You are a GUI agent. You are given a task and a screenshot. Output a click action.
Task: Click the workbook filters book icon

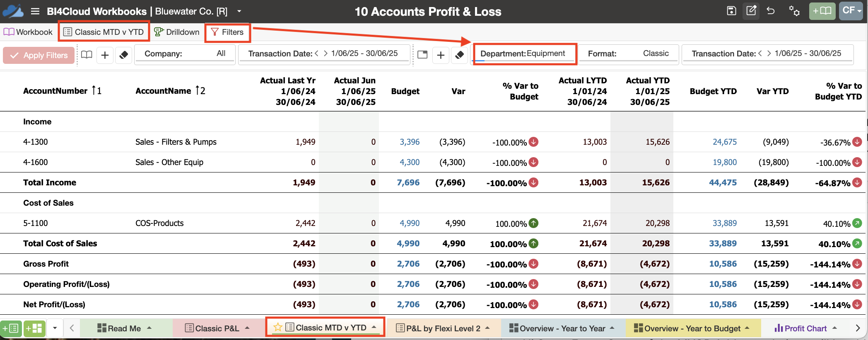pyautogui.click(x=87, y=55)
